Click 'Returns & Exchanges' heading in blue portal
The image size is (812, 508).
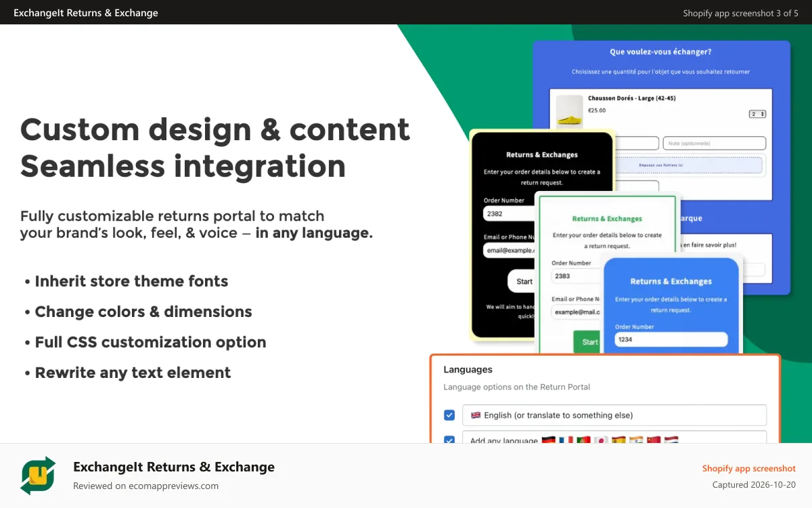[x=671, y=281]
